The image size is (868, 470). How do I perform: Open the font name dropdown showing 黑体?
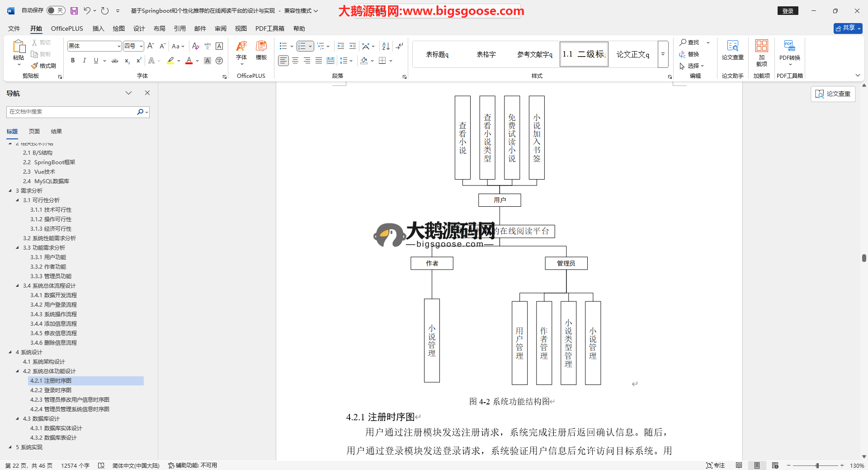click(x=119, y=46)
